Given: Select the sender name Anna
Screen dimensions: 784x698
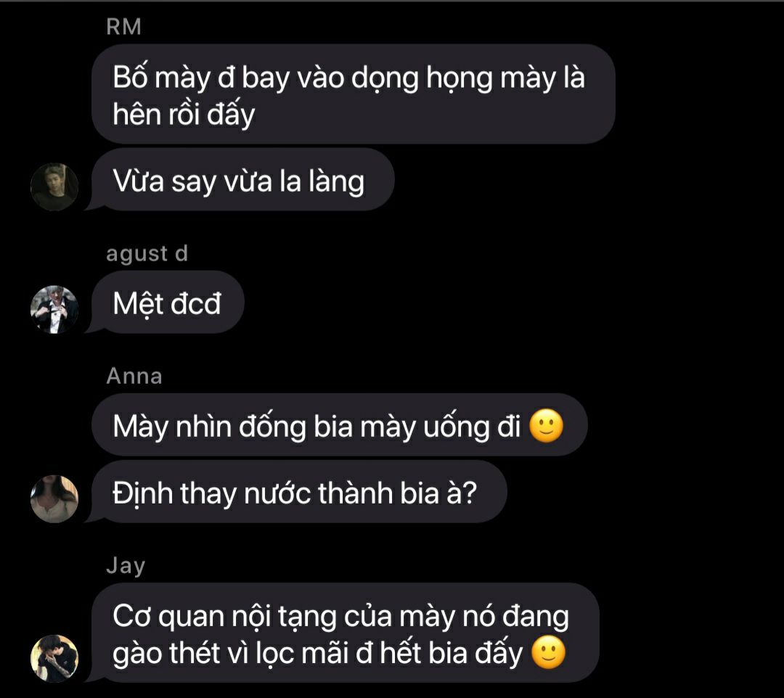Looking at the screenshot, I should coord(134,376).
